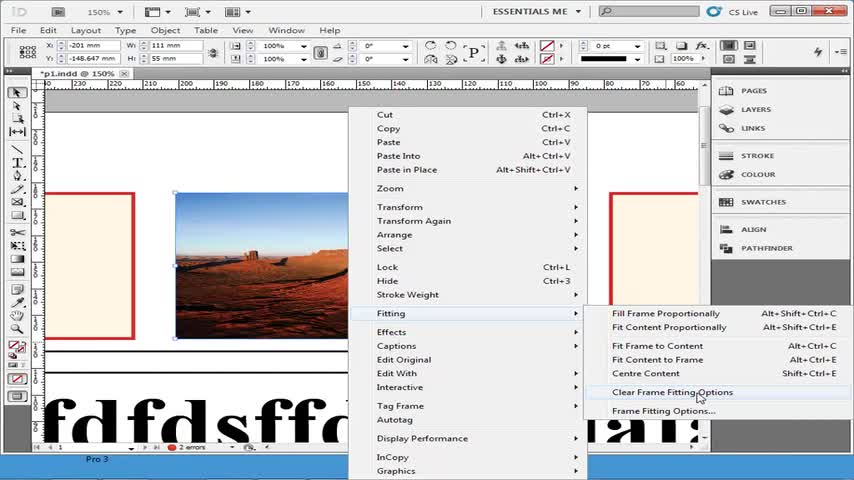Select the Gap tool
854x480 pixels.
(x=17, y=132)
